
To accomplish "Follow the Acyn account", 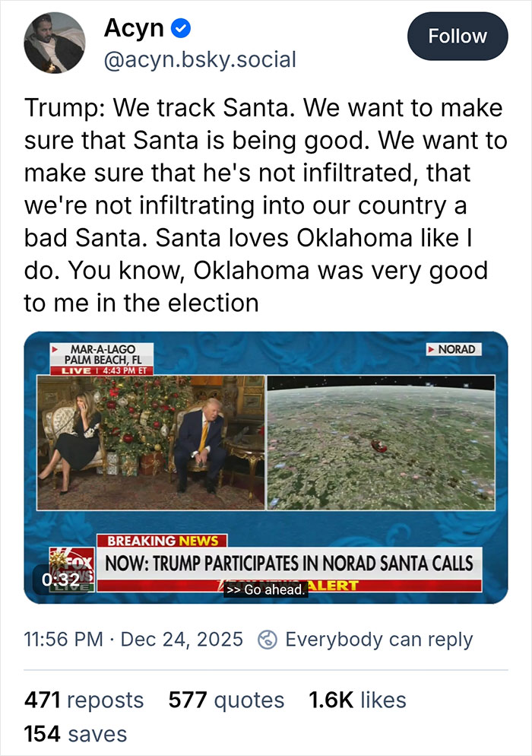I will (457, 36).
